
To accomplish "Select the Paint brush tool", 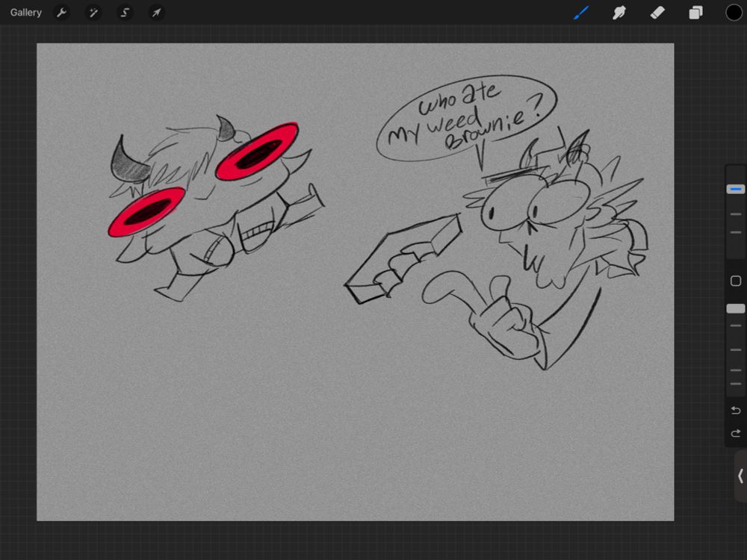I will coord(580,13).
